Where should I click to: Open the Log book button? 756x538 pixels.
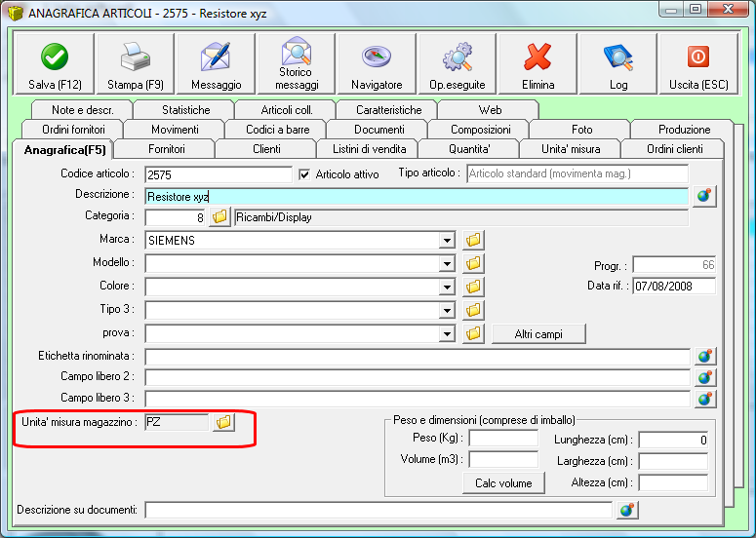(618, 63)
